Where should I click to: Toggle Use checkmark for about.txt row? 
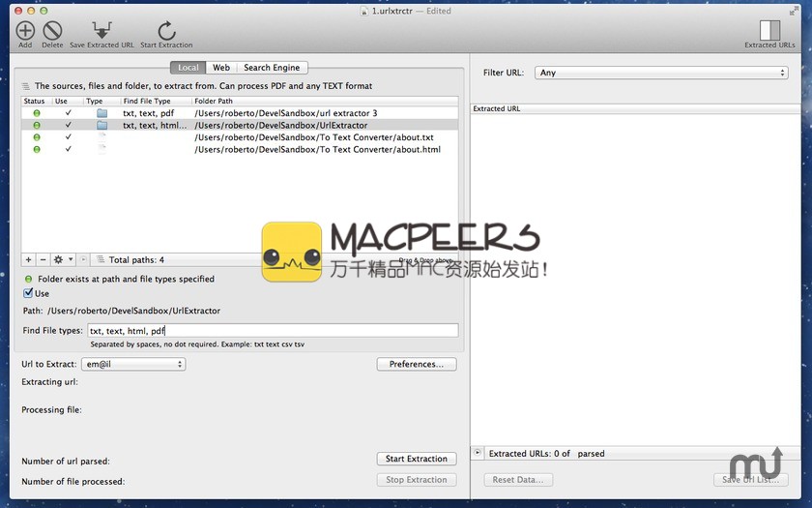click(x=69, y=136)
